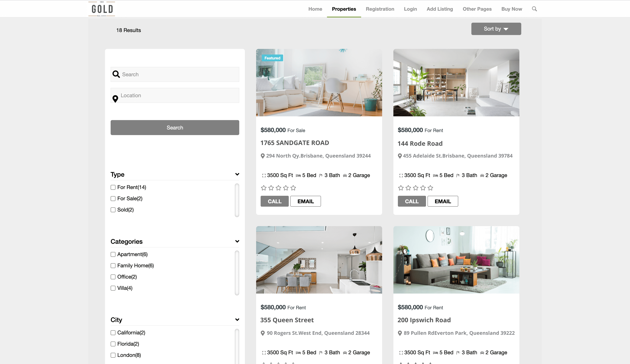This screenshot has height=364, width=630.
Task: Click into the Location input field
Action: pyautogui.click(x=175, y=95)
